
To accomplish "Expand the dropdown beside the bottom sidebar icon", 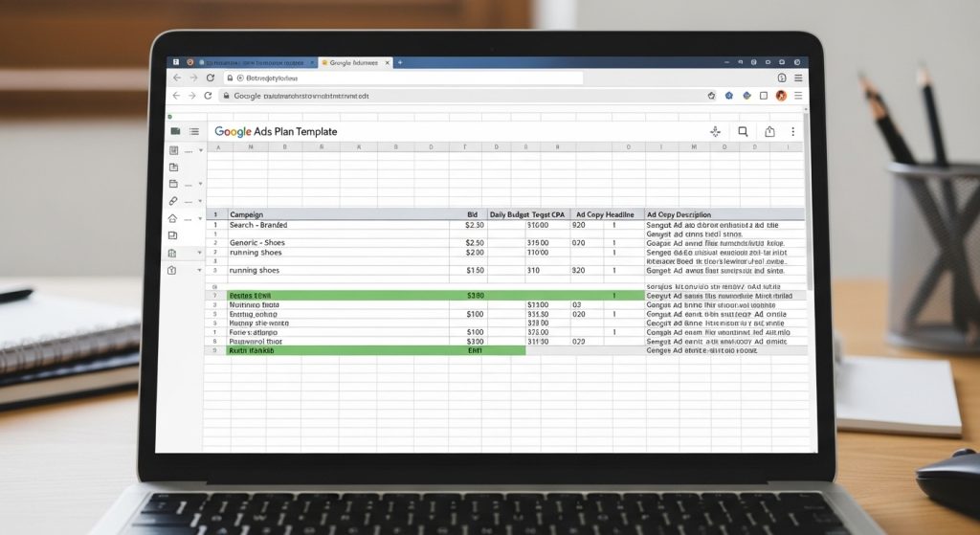I will tap(200, 270).
